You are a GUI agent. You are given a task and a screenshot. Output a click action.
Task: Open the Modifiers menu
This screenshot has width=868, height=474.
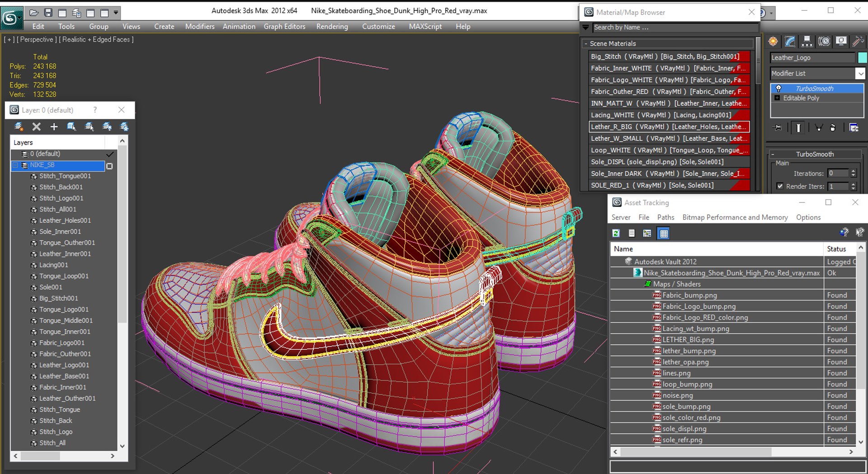coord(200,27)
